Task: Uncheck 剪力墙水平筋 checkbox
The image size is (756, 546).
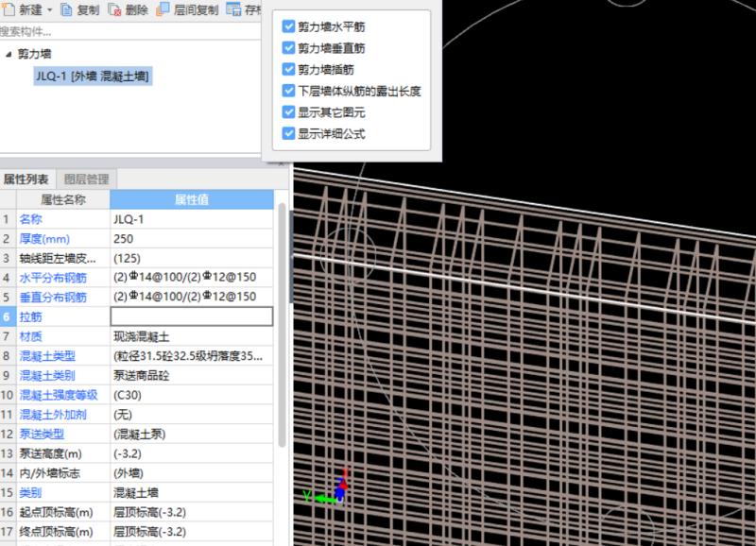Action: click(x=288, y=26)
